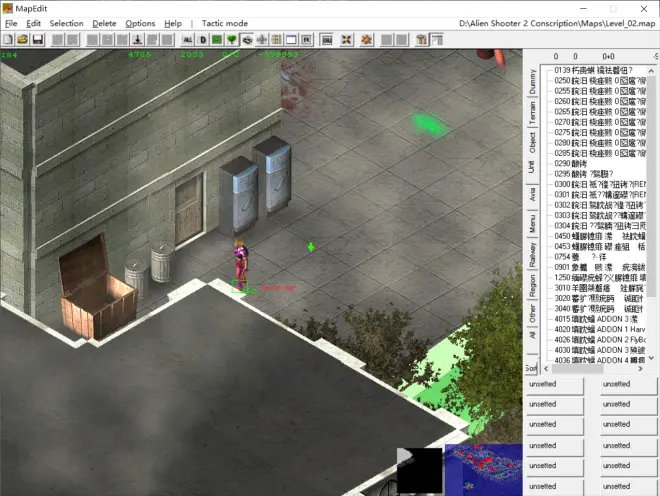Toggle the green rectangle terrain icon
Image resolution: width=660 pixels, height=496 pixels.
tap(217, 40)
